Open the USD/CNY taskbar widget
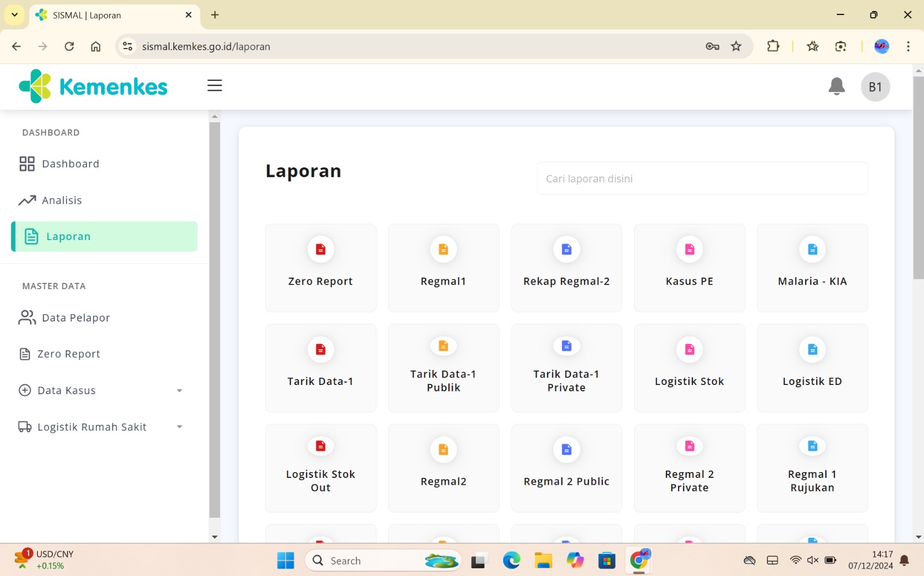 click(45, 560)
